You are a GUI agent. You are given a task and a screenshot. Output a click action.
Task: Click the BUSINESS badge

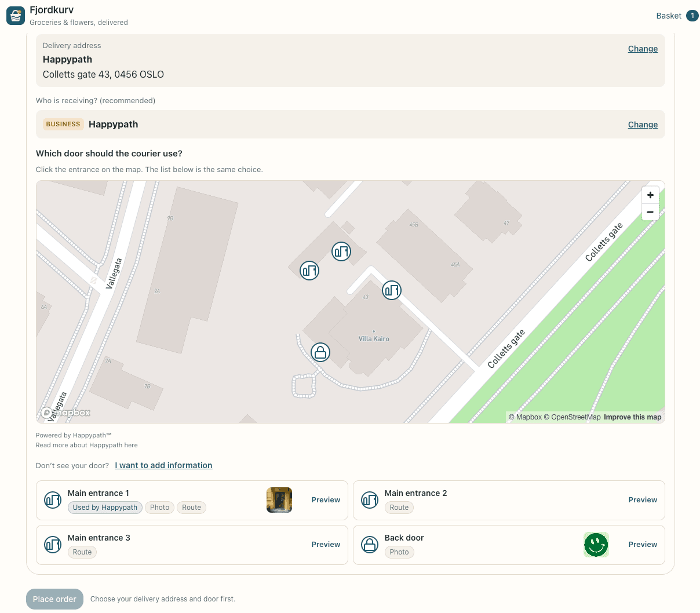click(x=63, y=124)
